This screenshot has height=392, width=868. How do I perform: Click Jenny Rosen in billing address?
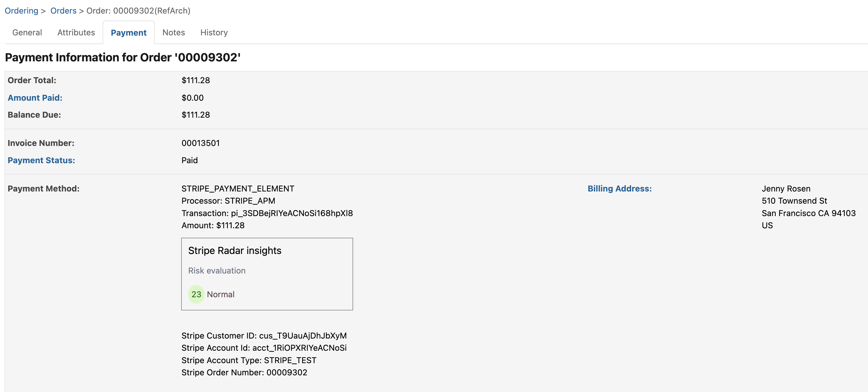(x=786, y=189)
